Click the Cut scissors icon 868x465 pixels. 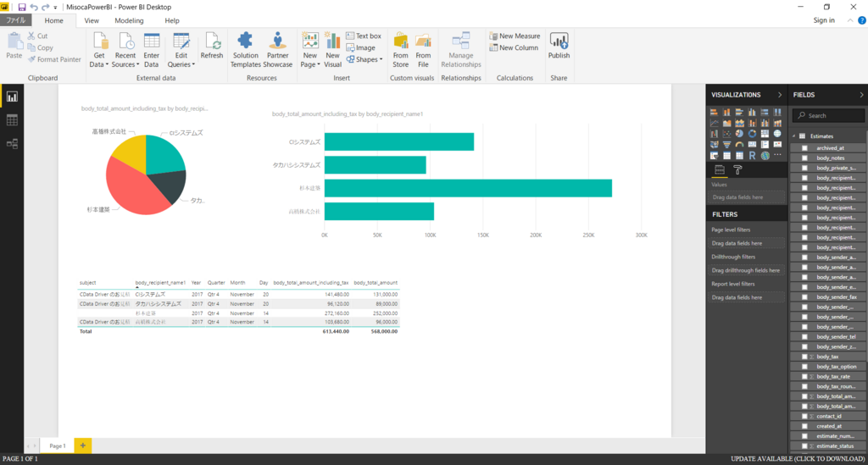coord(31,36)
